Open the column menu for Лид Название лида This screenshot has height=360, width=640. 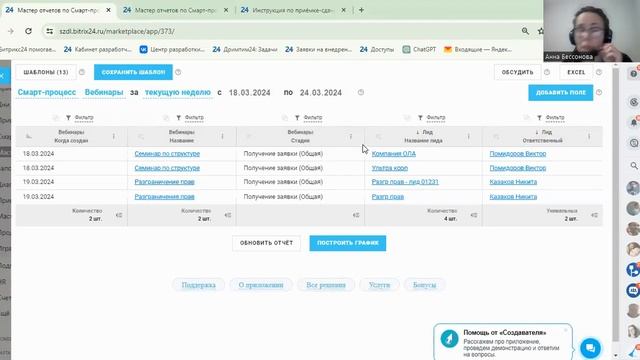(469, 136)
